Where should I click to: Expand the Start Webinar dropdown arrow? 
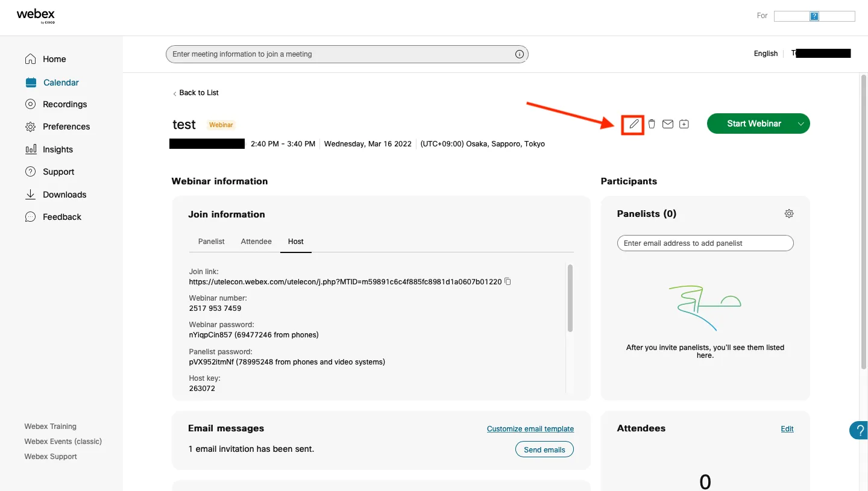click(800, 124)
